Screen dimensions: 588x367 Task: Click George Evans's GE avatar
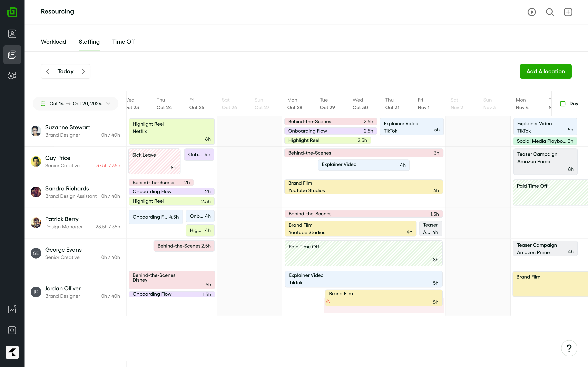tap(36, 253)
